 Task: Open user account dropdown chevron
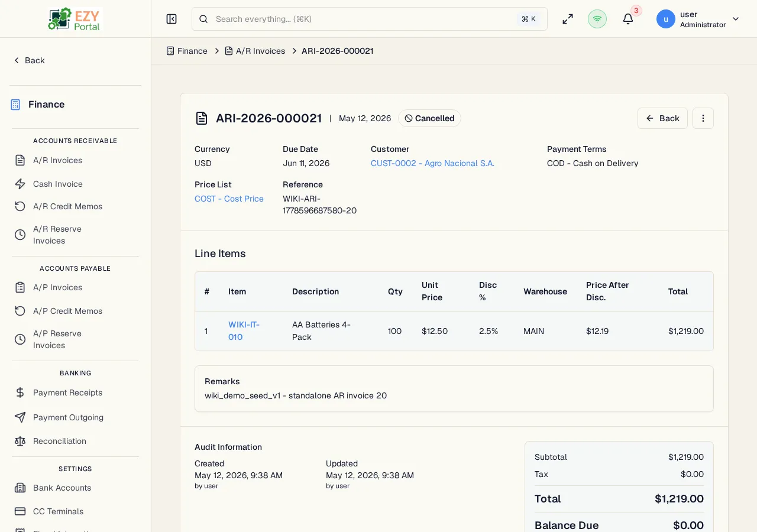[736, 19]
